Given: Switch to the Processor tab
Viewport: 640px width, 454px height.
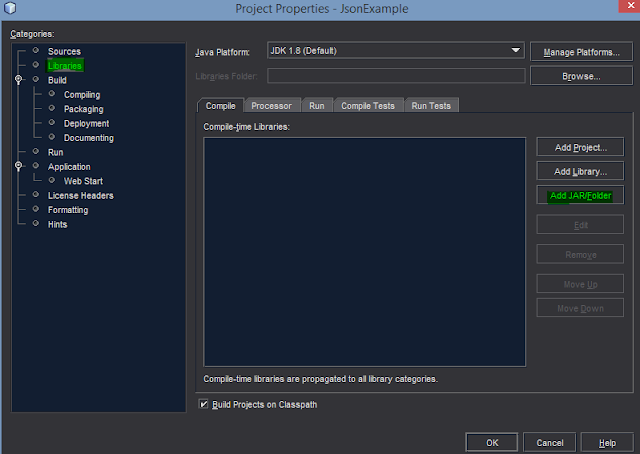Looking at the screenshot, I should point(271,106).
